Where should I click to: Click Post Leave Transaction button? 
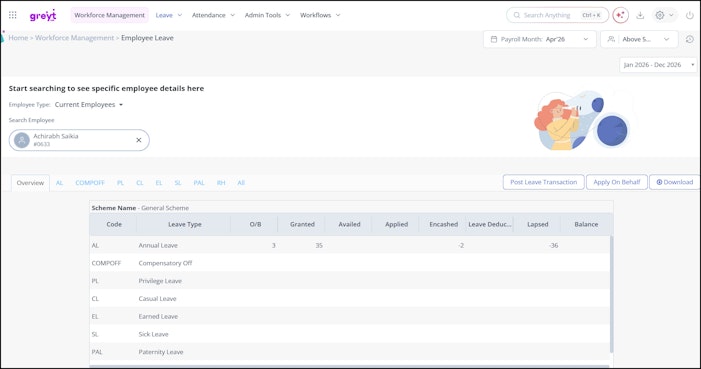pos(544,182)
